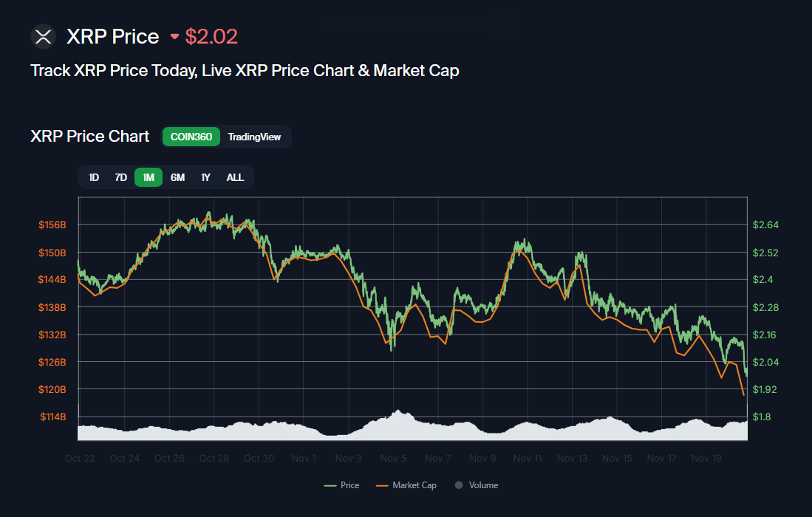This screenshot has height=517, width=812.
Task: Change chart range to 6M
Action: coord(177,177)
